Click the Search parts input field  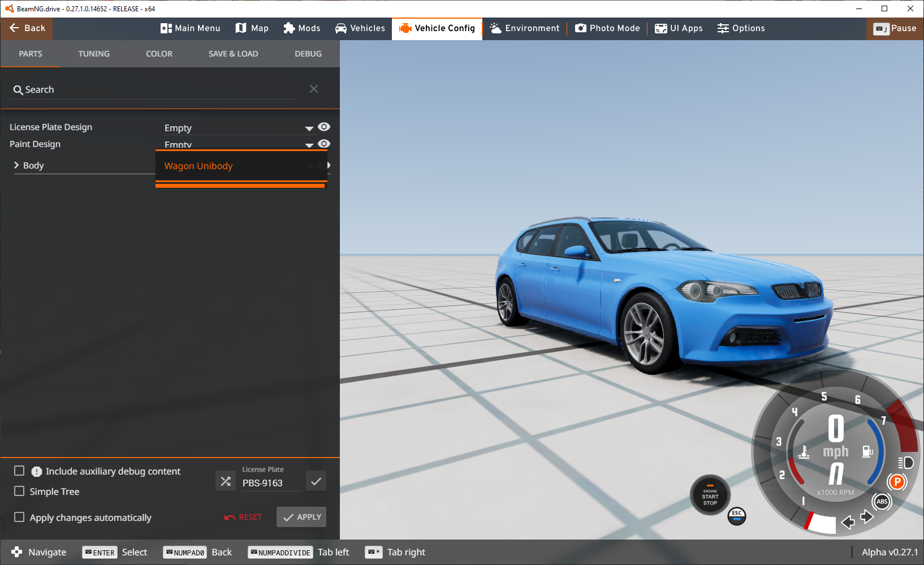[x=154, y=89]
